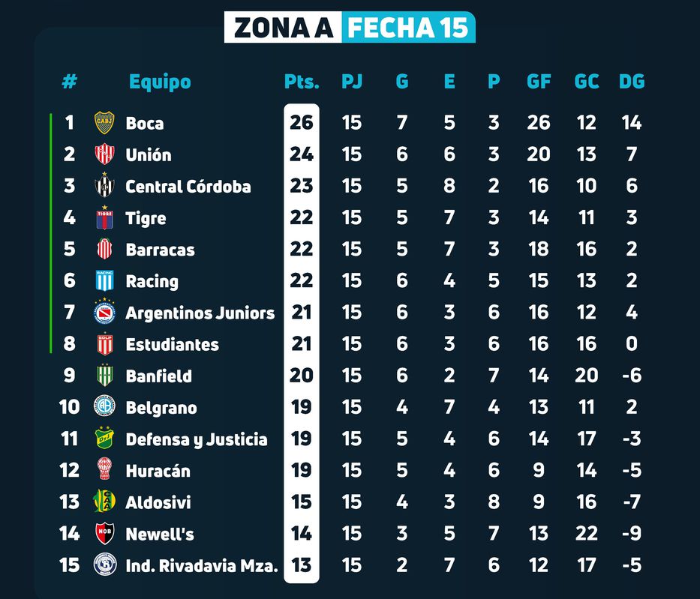Switch to the ZONA A tab

tap(283, 28)
